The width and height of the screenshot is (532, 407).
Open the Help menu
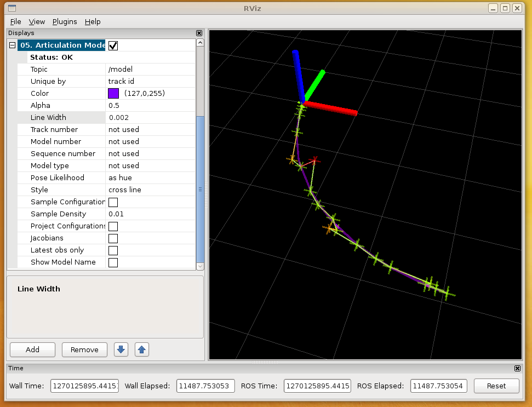(93, 22)
